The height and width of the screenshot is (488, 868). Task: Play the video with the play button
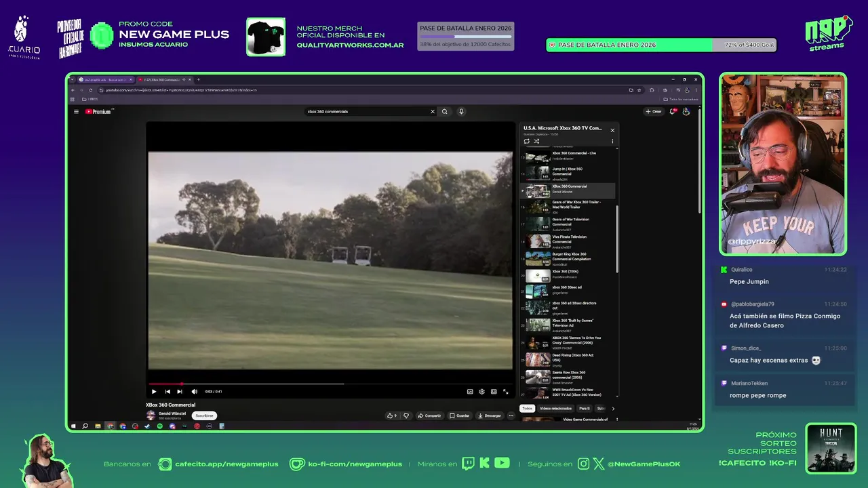click(x=154, y=391)
